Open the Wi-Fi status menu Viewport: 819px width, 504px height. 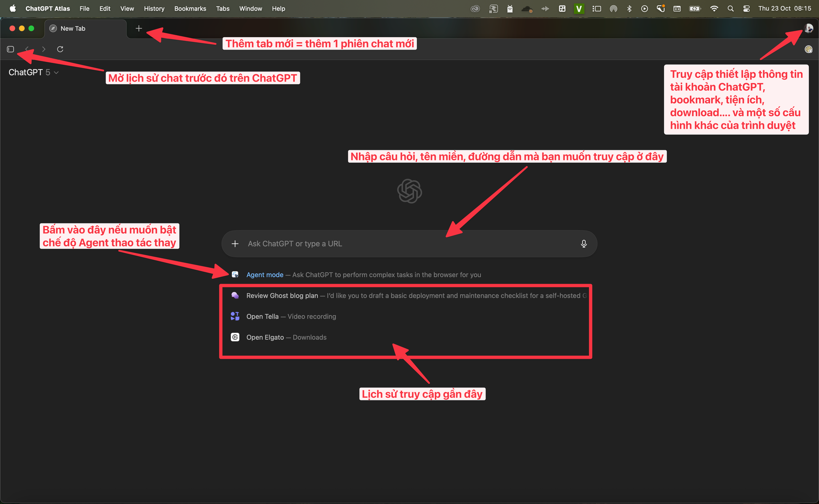(714, 9)
